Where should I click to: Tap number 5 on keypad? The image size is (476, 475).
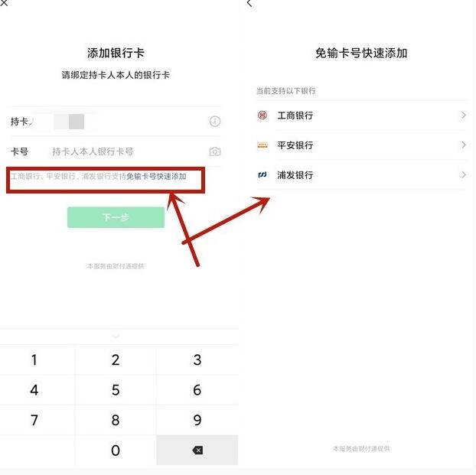click(x=116, y=389)
